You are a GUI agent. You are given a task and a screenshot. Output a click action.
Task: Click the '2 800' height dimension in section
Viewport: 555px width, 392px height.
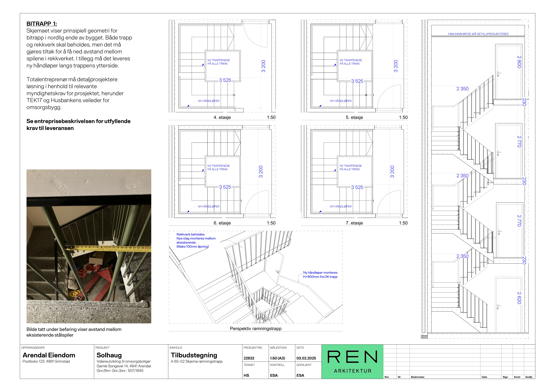coord(519,62)
